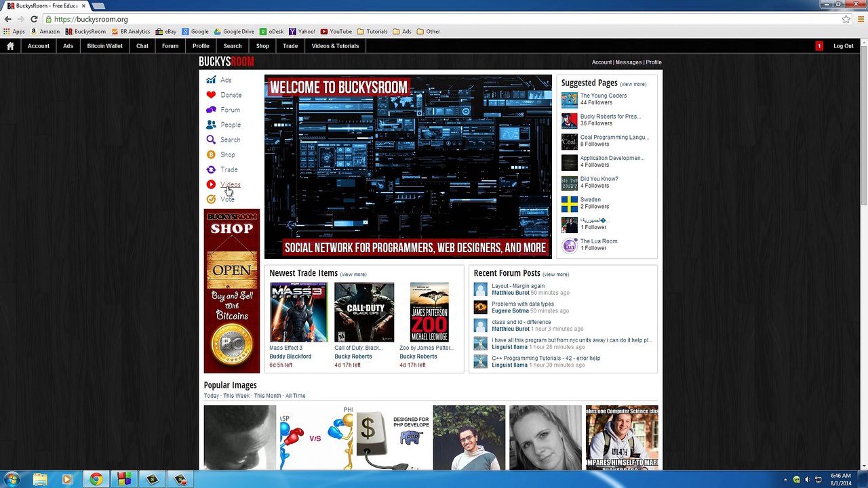View more Newest Trade Items
Image resolution: width=868 pixels, height=488 pixels.
coord(353,274)
